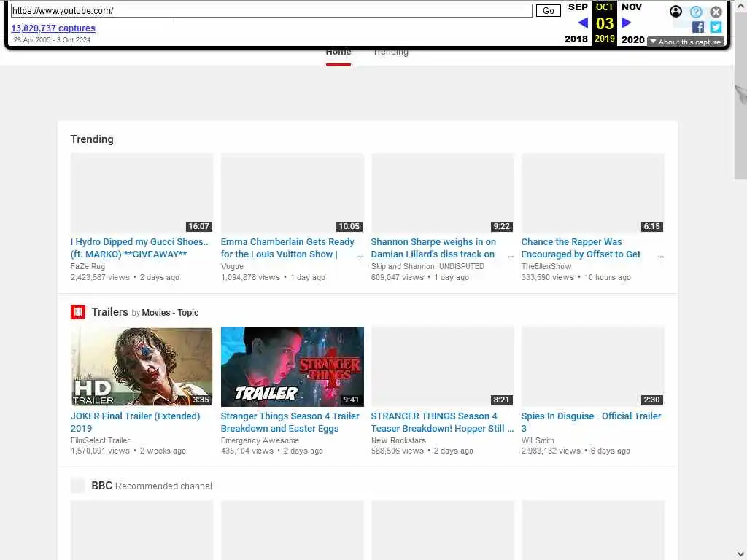The height and width of the screenshot is (560, 747).
Task: Click the Go button
Action: click(x=549, y=10)
